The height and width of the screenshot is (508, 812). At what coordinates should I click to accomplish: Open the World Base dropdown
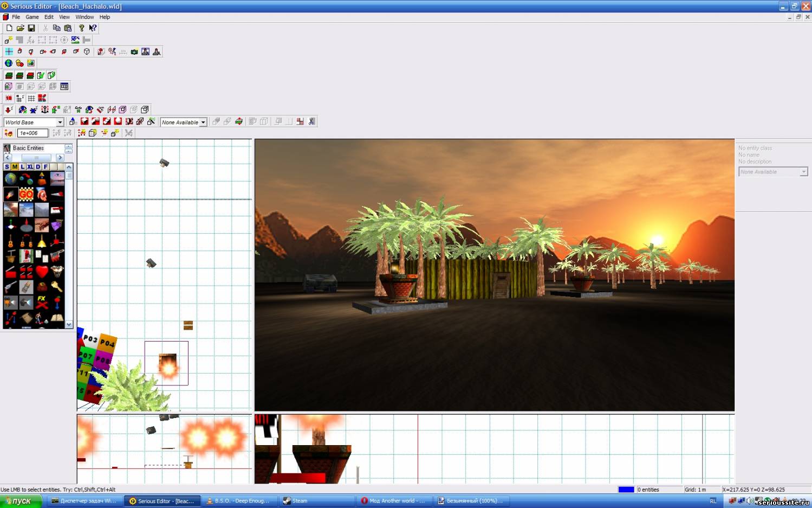[60, 123]
